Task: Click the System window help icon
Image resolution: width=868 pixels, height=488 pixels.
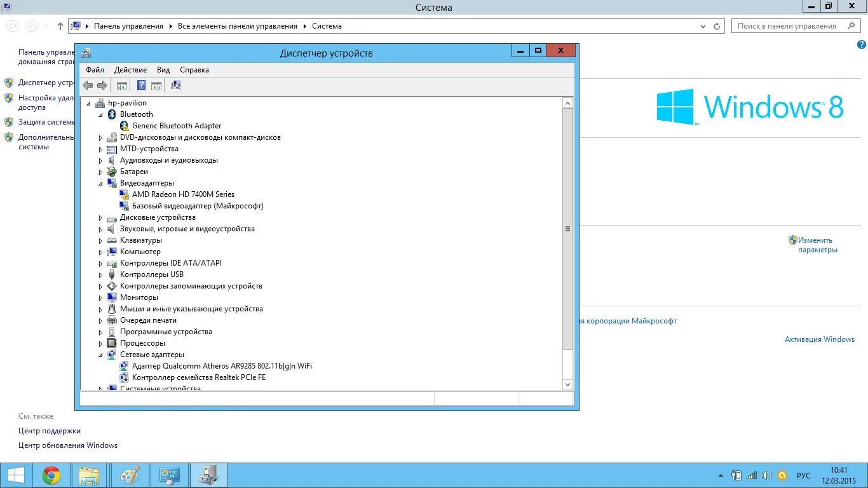Action: pos(862,44)
